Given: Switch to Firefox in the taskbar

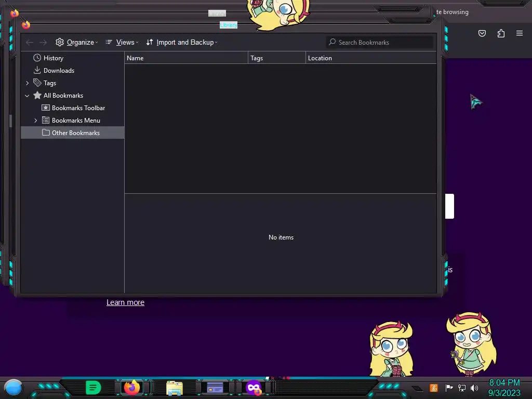Looking at the screenshot, I should (x=132, y=388).
